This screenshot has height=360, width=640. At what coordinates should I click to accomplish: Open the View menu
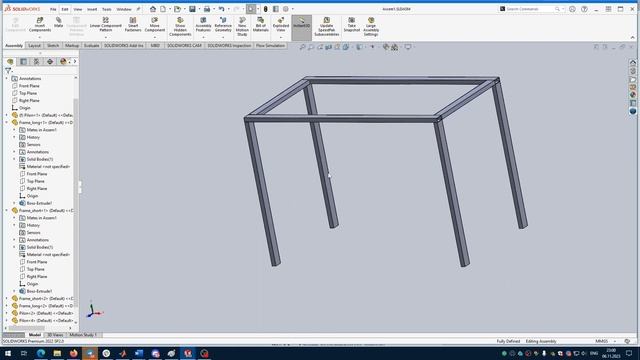[78, 9]
